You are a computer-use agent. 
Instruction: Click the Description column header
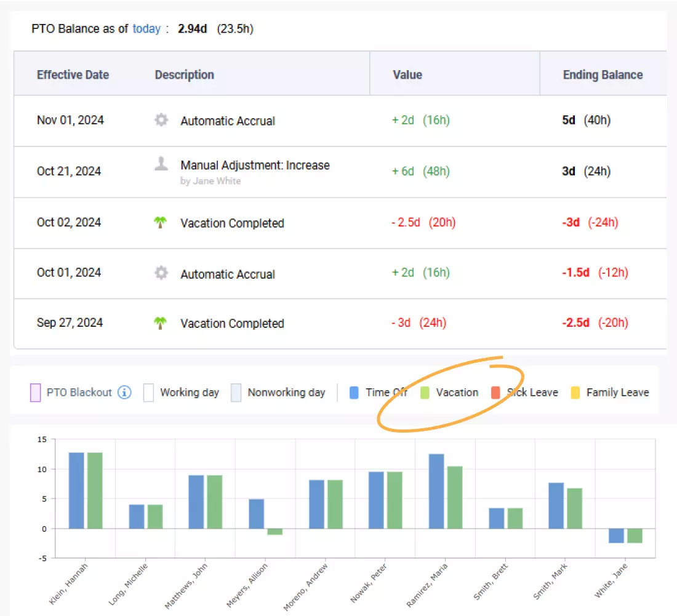184,75
